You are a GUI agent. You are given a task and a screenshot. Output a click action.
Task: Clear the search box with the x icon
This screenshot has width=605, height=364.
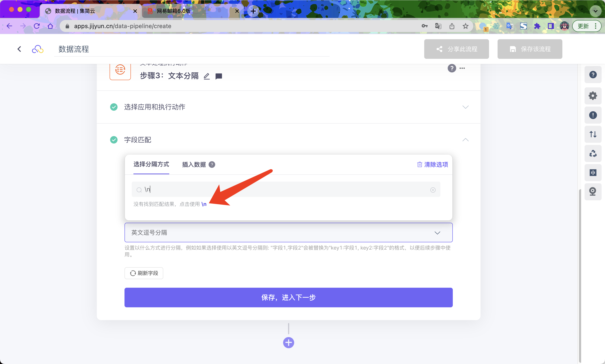(x=433, y=190)
